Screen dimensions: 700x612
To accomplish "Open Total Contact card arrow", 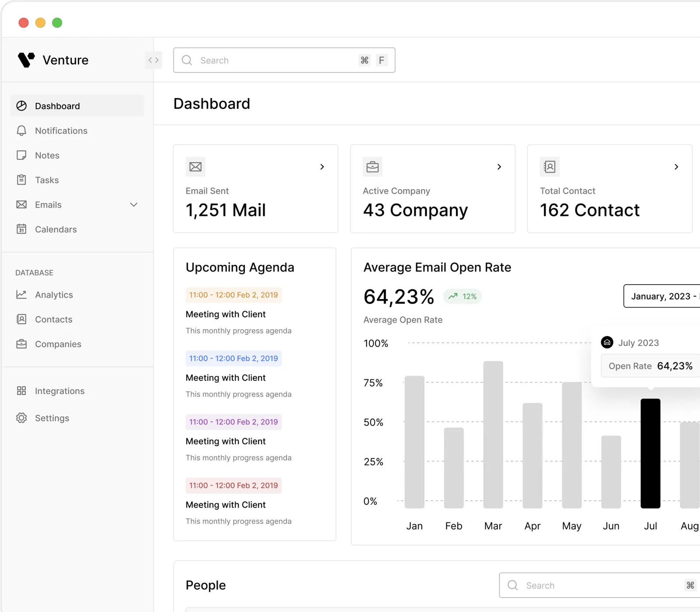I will [x=676, y=167].
